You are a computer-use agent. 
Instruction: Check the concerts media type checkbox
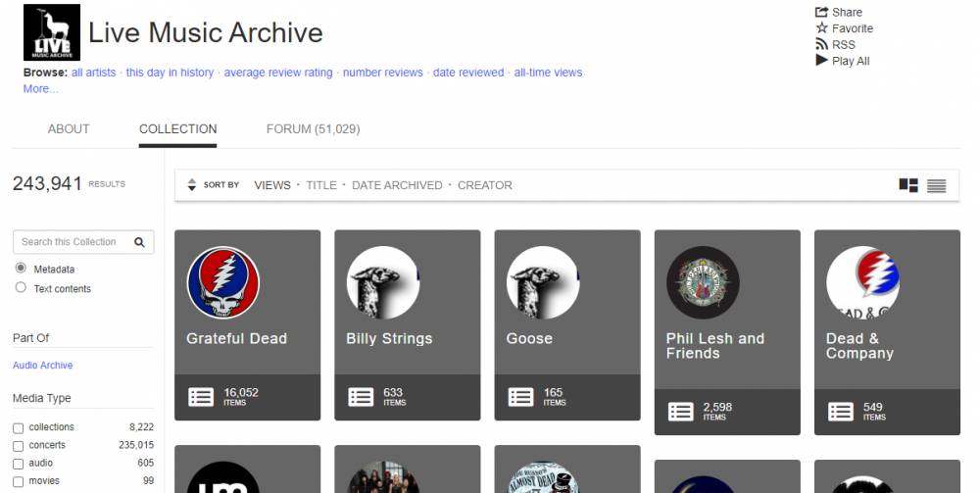tap(18, 446)
